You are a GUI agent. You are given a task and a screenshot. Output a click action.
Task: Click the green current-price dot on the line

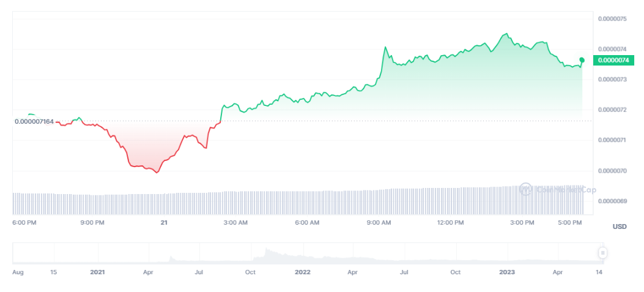point(582,60)
